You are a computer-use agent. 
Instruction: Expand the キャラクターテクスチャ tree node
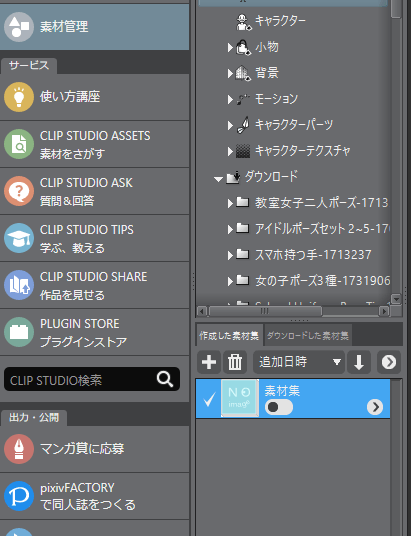tap(230, 151)
